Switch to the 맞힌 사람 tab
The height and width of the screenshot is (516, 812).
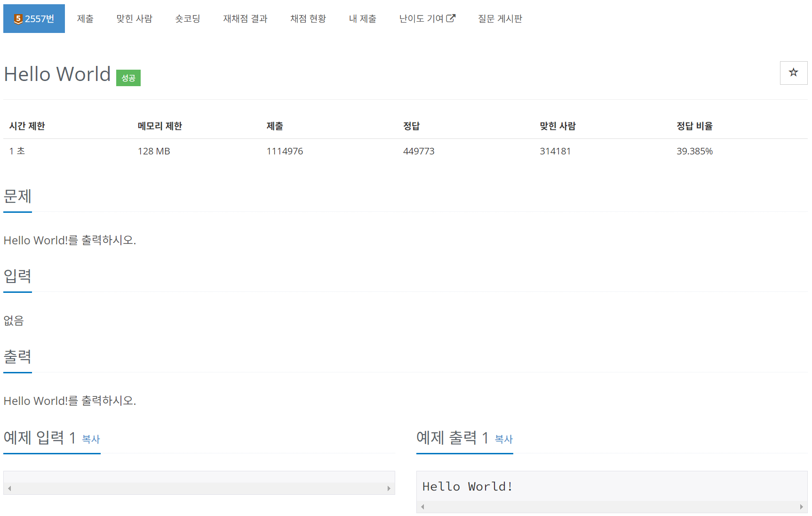pyautogui.click(x=135, y=19)
